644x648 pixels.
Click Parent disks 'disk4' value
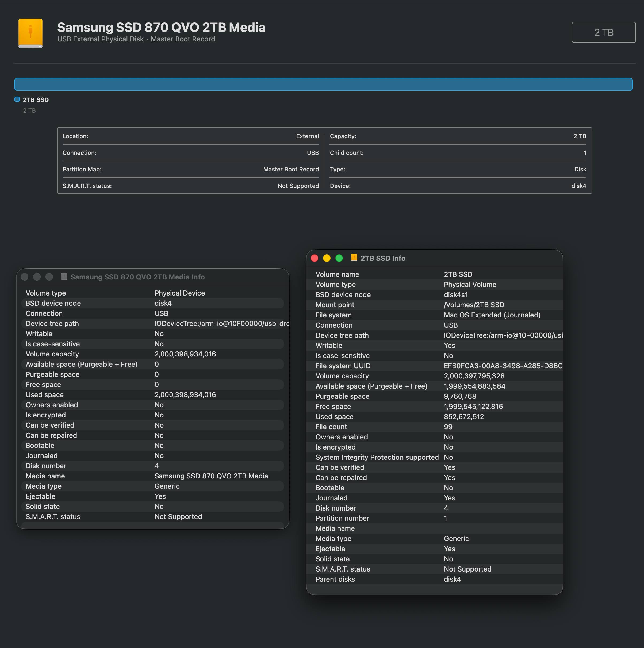(x=452, y=579)
